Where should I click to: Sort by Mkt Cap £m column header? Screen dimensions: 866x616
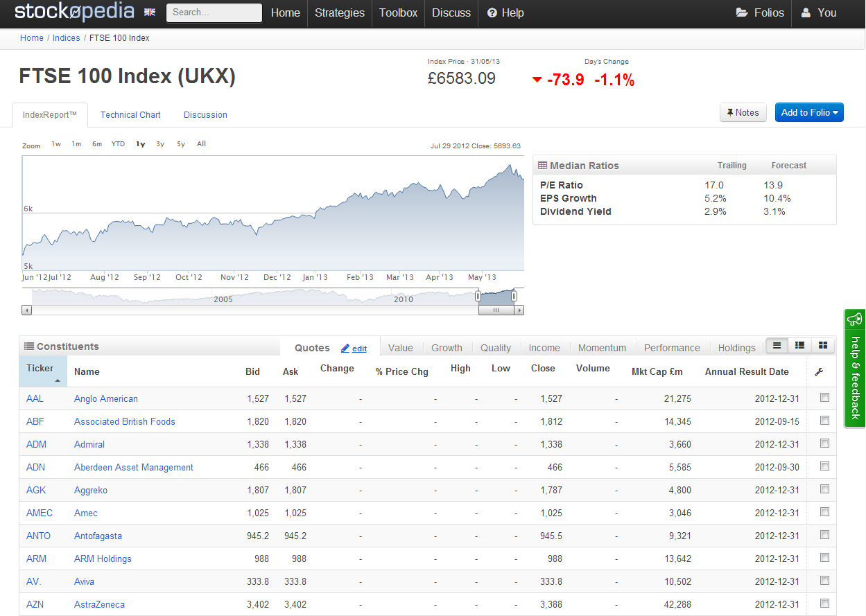[657, 371]
